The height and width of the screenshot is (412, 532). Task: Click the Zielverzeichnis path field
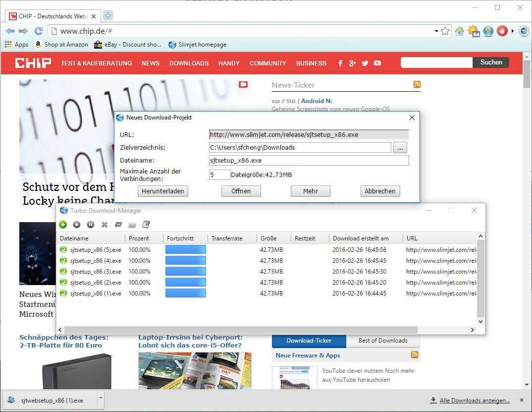click(x=300, y=147)
